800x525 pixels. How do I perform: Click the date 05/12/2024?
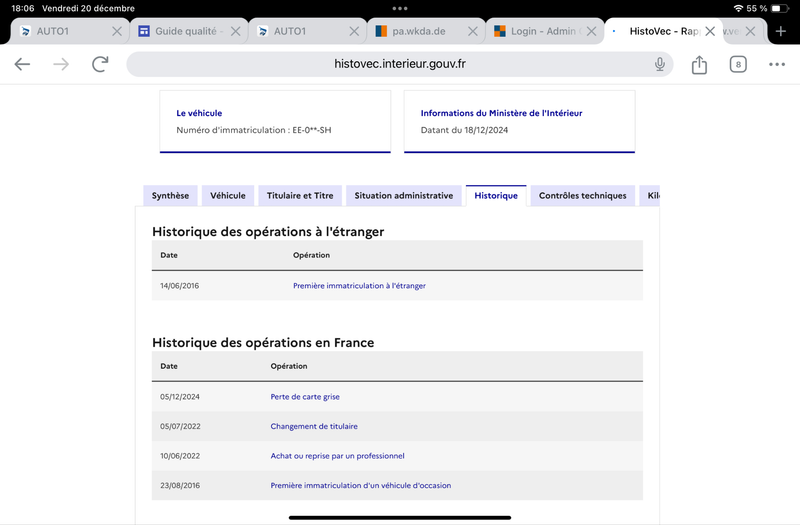pyautogui.click(x=180, y=397)
